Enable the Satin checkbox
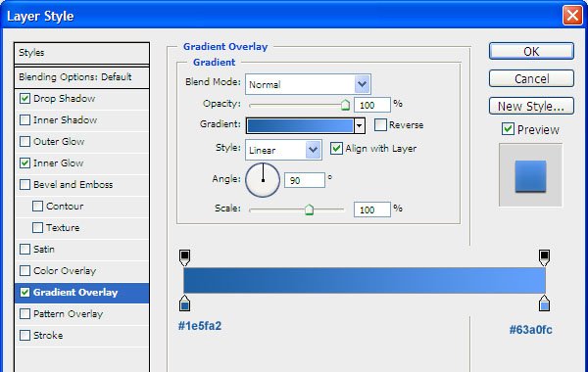588x372 pixels. [24, 249]
